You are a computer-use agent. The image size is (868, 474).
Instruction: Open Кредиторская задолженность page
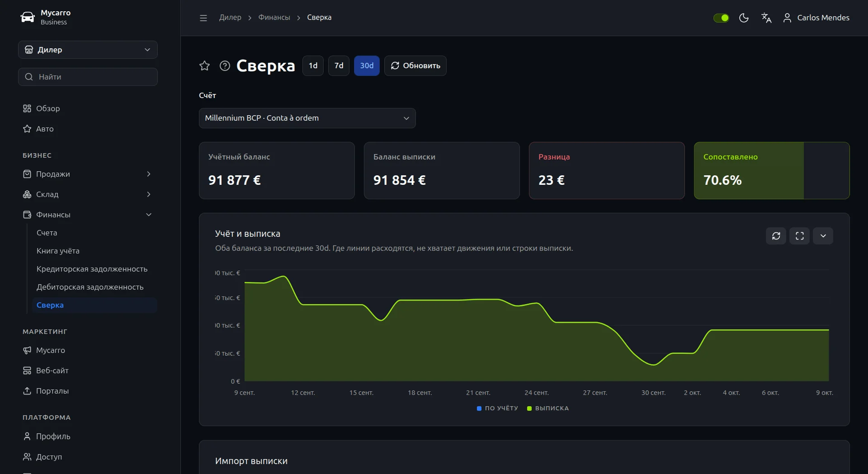click(94, 269)
